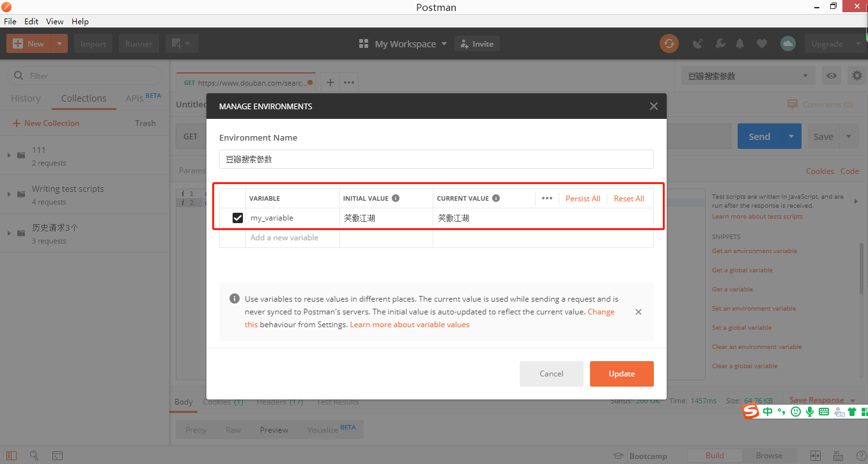Click the new window icon button

coord(182,44)
